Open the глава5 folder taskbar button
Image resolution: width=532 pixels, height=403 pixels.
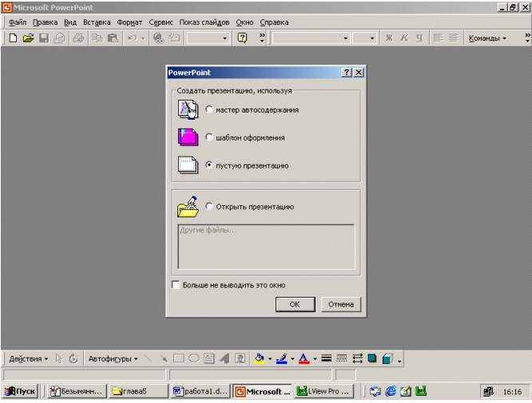point(137,392)
